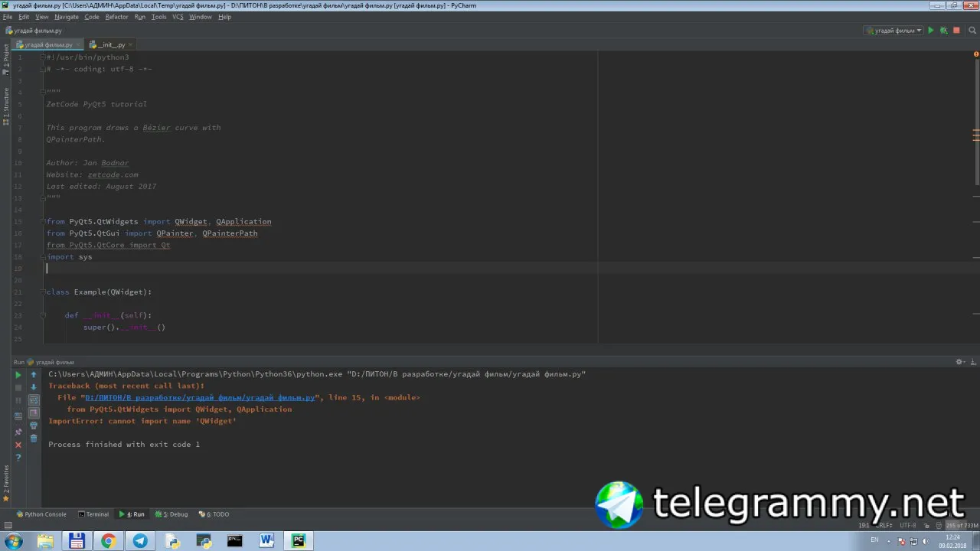The image size is (980, 551).
Task: Rerun the program in the Run panel
Action: pyautogui.click(x=18, y=375)
